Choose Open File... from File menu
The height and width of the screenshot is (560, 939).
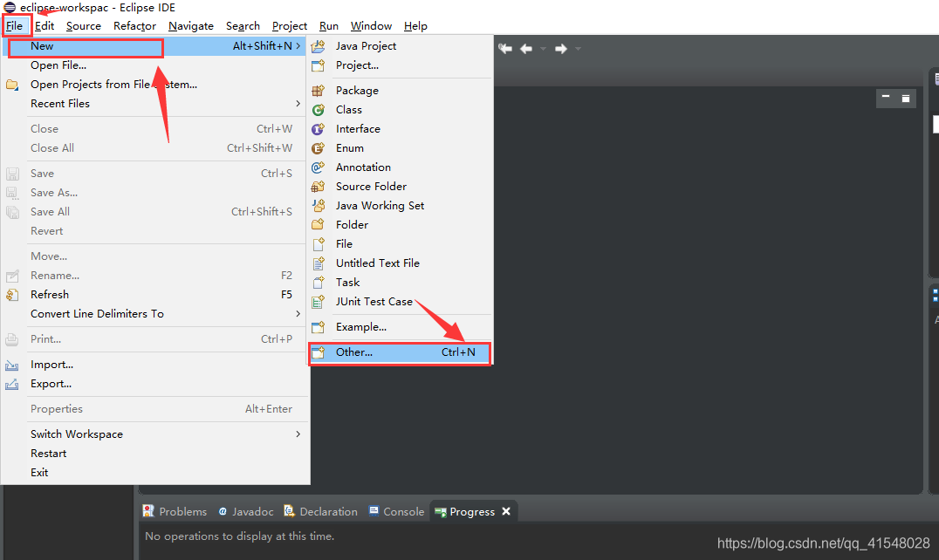coord(58,65)
